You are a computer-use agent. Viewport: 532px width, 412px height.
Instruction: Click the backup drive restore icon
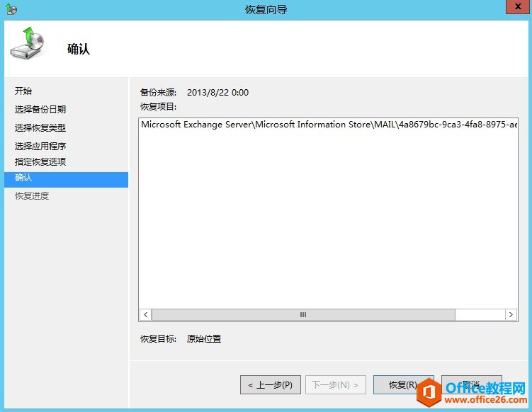click(x=28, y=43)
